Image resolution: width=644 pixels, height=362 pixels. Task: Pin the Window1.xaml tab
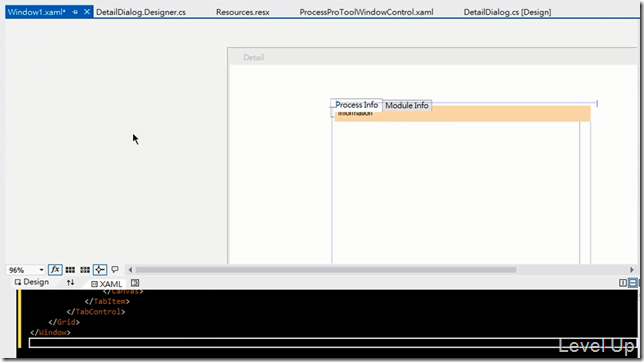75,12
